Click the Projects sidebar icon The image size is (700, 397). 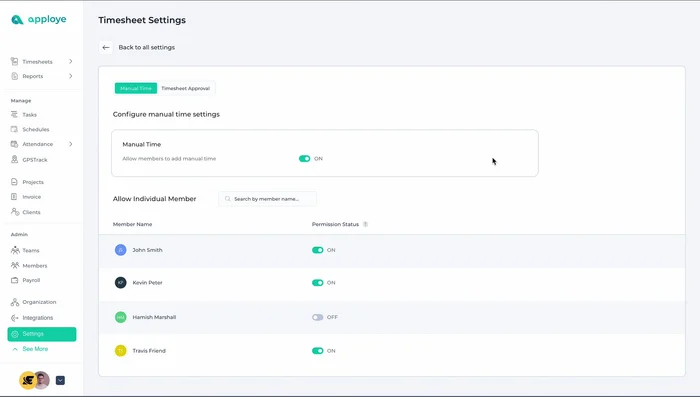(14, 182)
